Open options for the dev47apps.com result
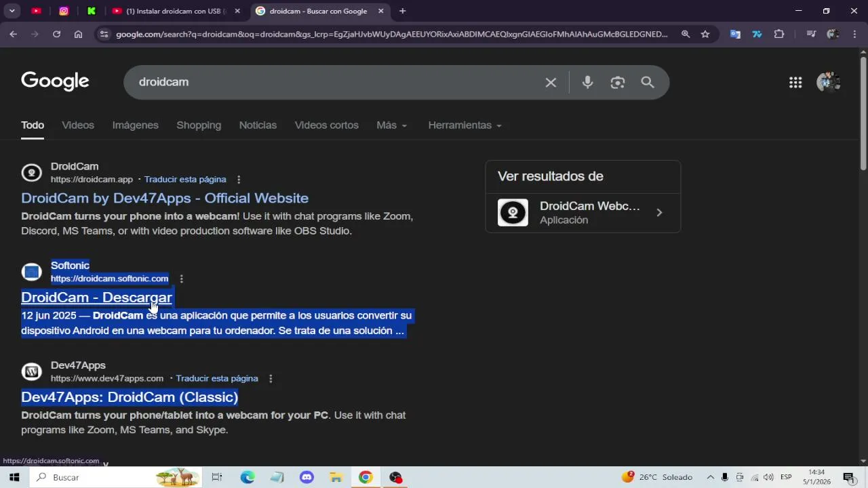The height and width of the screenshot is (488, 868). tap(271, 378)
